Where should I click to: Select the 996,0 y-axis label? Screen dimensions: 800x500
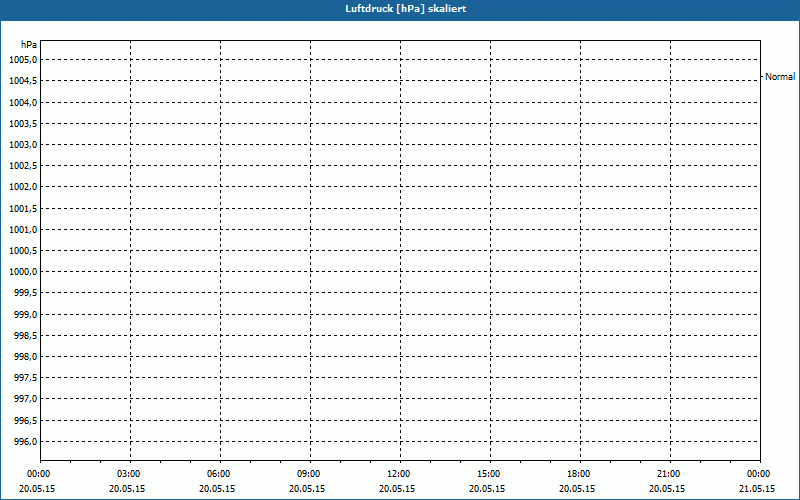pos(24,442)
